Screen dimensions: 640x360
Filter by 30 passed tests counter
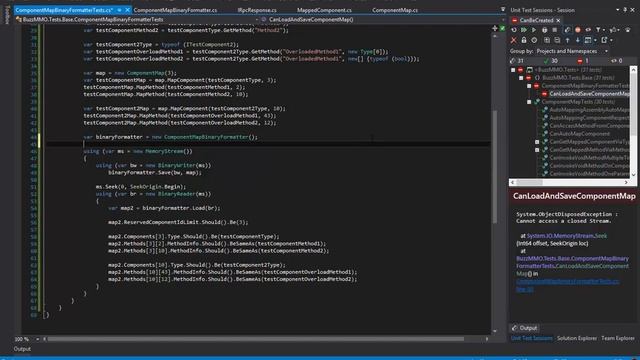(x=551, y=60)
